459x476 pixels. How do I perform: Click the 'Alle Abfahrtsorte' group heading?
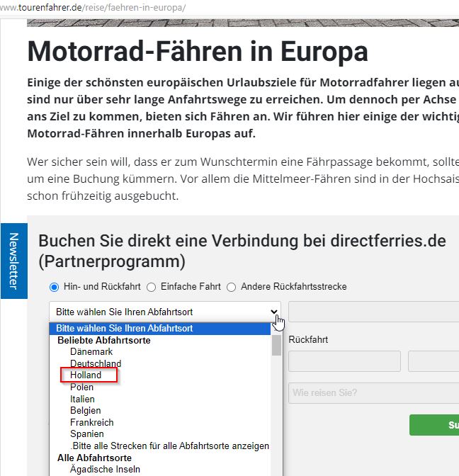coord(94,458)
